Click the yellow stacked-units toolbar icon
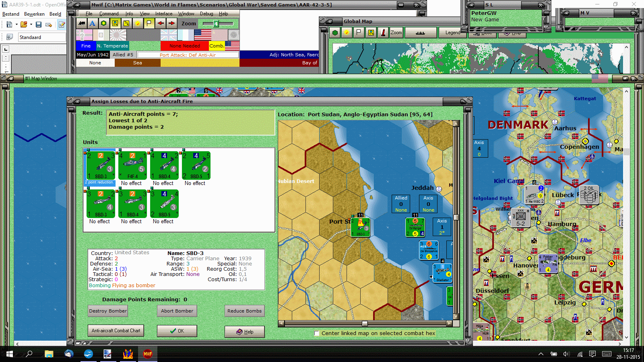 point(126,23)
